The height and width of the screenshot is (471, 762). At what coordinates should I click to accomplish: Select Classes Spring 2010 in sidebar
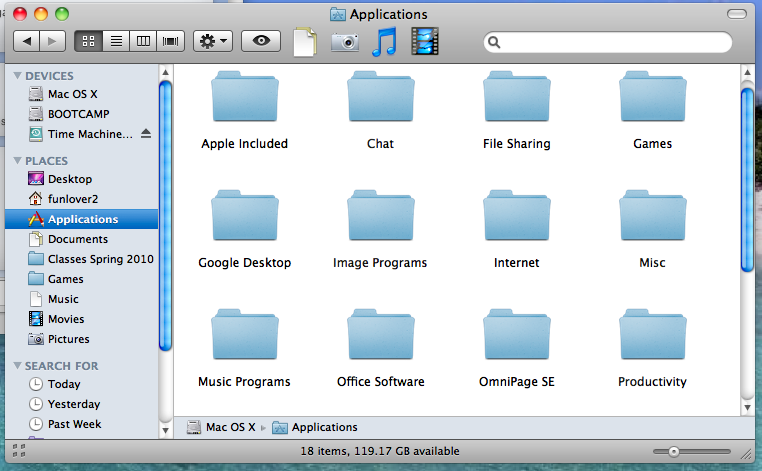coord(82,259)
